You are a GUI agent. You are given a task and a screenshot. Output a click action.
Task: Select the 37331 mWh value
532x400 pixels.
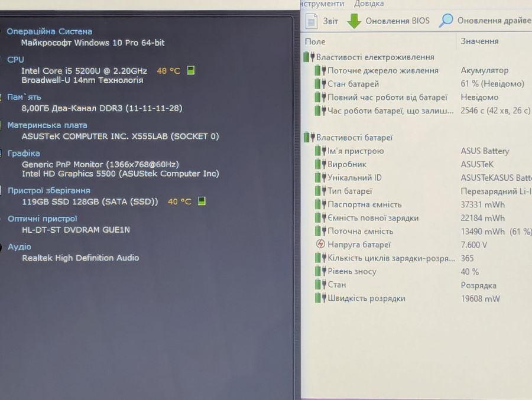point(482,204)
